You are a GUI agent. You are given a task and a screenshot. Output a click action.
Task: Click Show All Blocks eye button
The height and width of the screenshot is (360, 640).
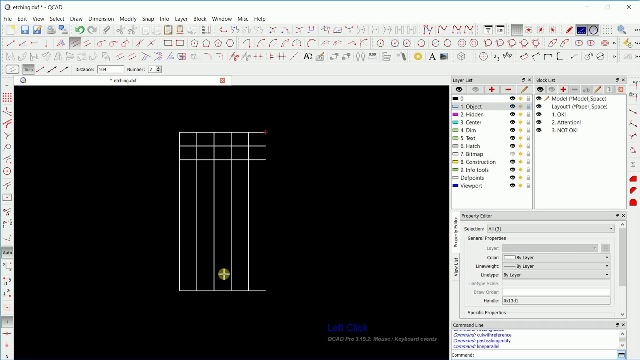point(540,89)
